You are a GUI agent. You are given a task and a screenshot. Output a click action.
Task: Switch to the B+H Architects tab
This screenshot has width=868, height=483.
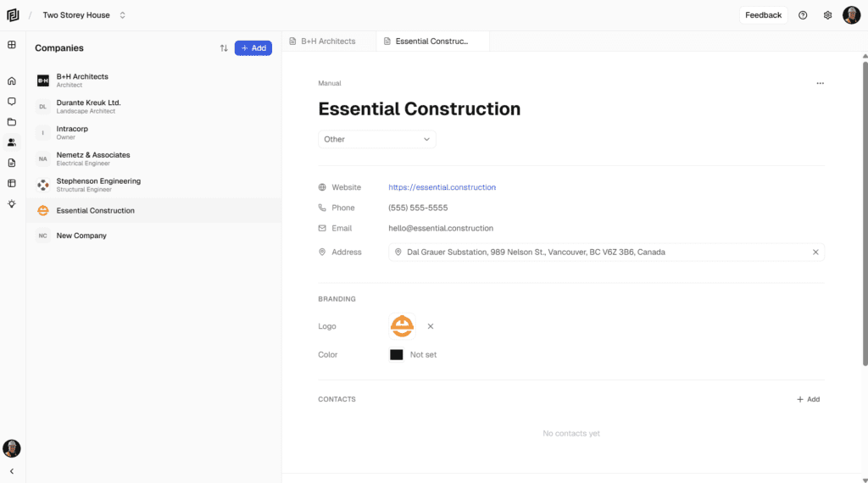(x=328, y=41)
